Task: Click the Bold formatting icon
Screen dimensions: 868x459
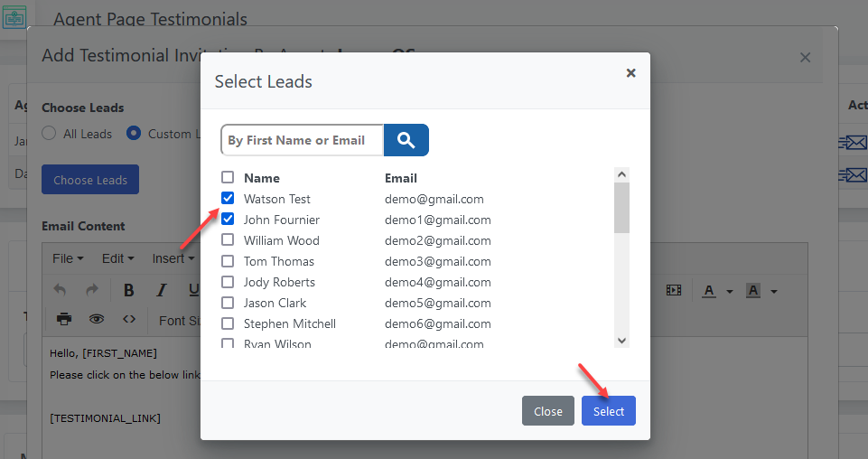Action: [129, 290]
